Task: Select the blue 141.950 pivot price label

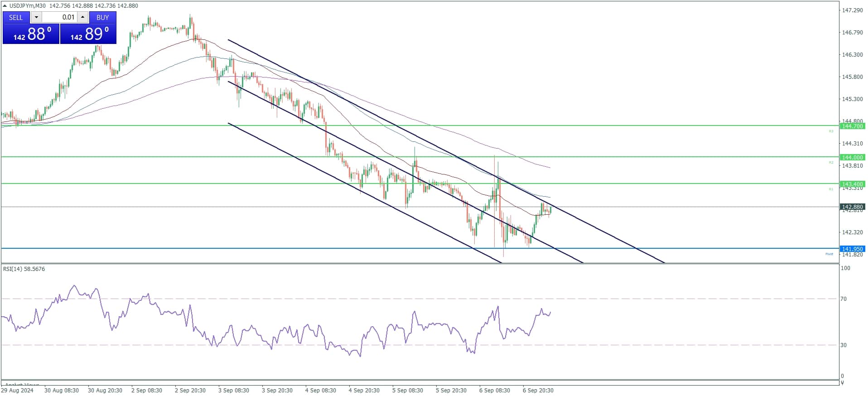Action: [x=852, y=249]
